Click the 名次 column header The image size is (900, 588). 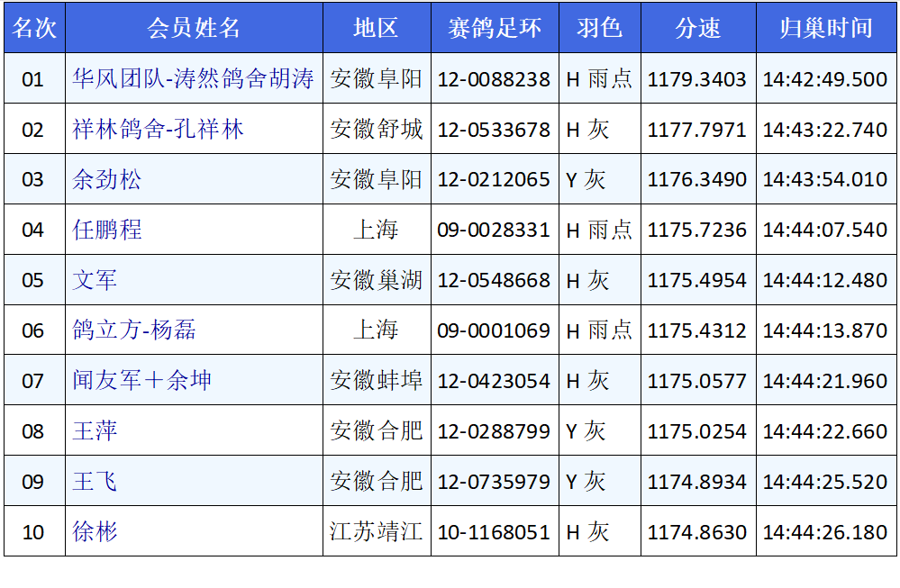[34, 28]
